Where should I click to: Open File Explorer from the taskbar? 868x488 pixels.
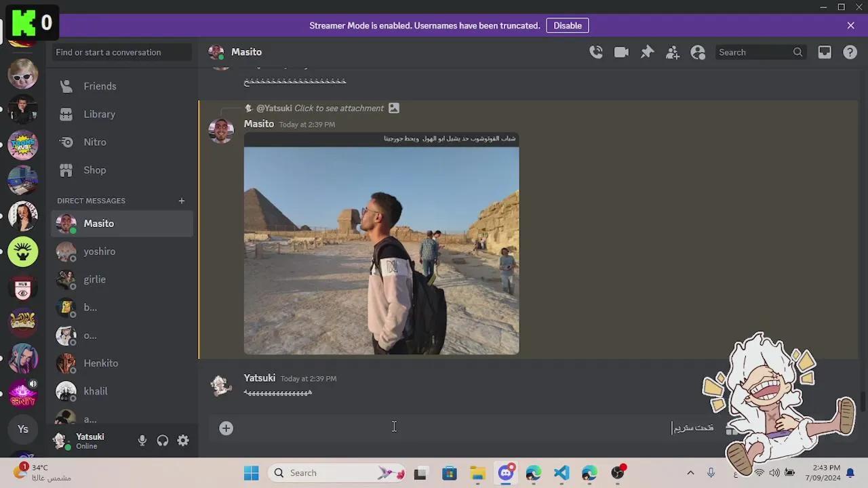(x=478, y=473)
